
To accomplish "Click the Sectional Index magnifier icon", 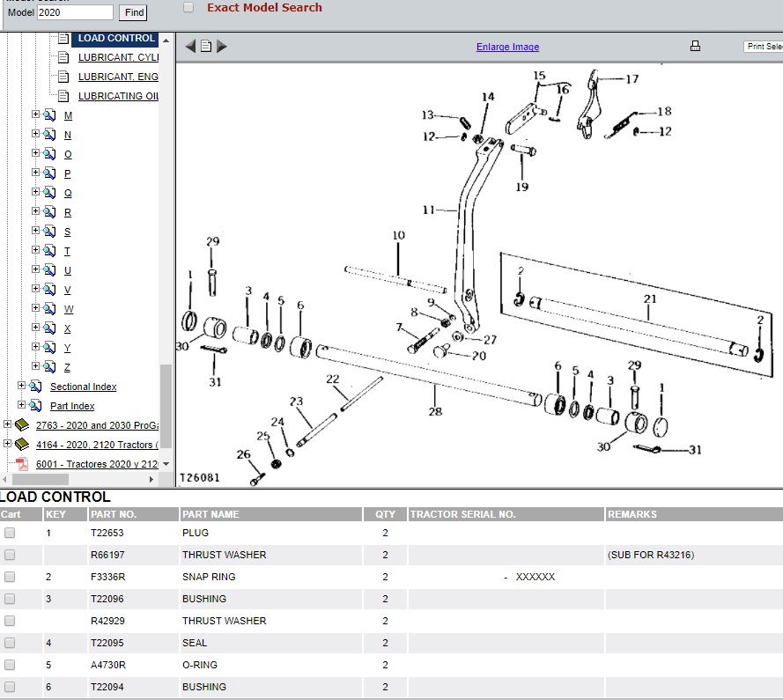I will (35, 387).
